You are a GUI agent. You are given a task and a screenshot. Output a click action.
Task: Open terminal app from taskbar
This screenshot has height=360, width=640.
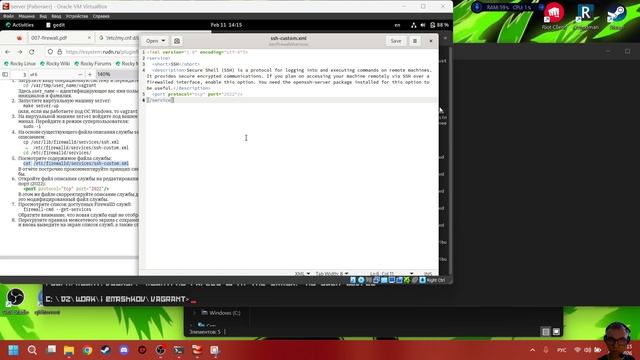coord(178,350)
